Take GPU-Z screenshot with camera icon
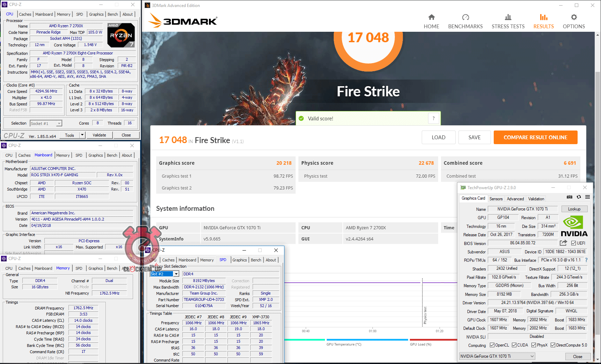The width and height of the screenshot is (601, 364). coord(569,197)
